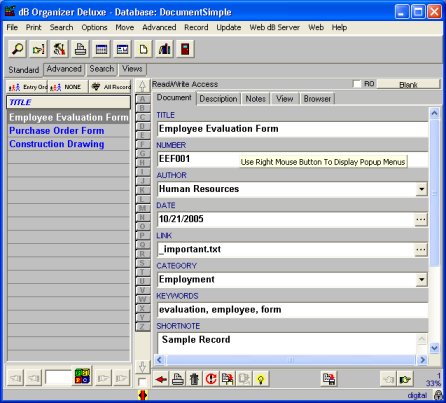
Task: Click in the NUMBER field EEF001
Action: pos(292,159)
